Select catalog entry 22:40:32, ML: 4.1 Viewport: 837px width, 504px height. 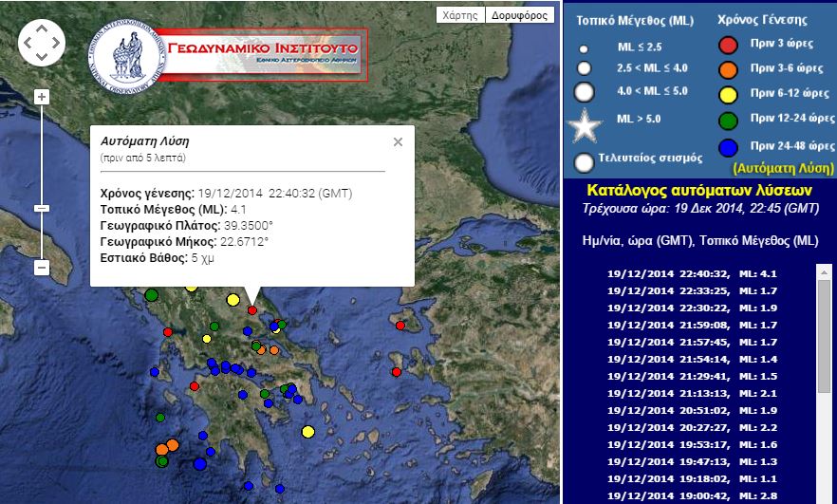click(692, 274)
